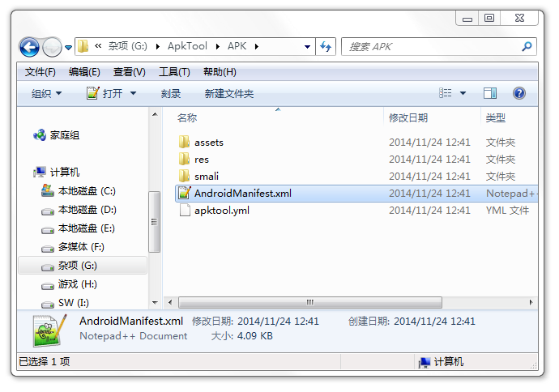Click the 刻录 button
This screenshot has height=392, width=559.
[171, 94]
